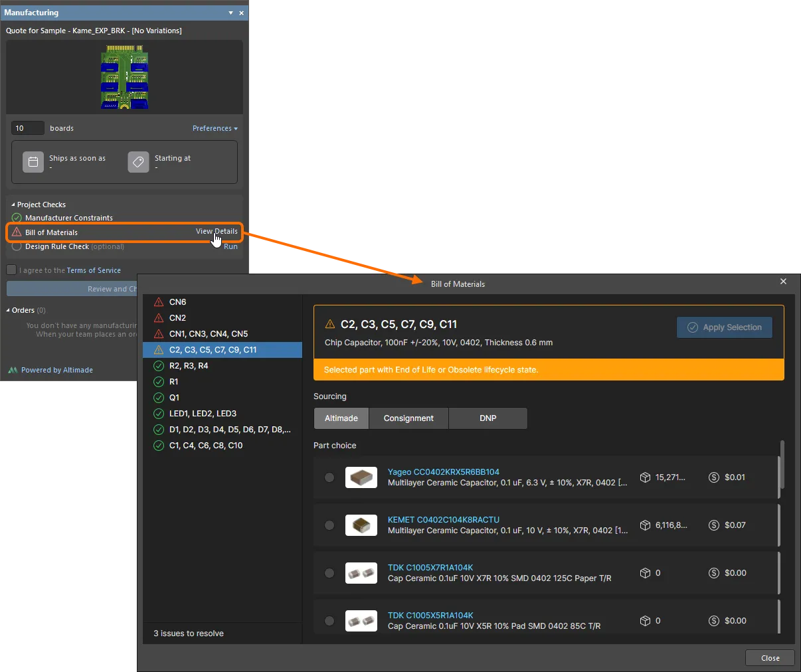Open the Manufacturing panel dropdown arrow
Image resolution: width=801 pixels, height=672 pixels.
point(229,12)
